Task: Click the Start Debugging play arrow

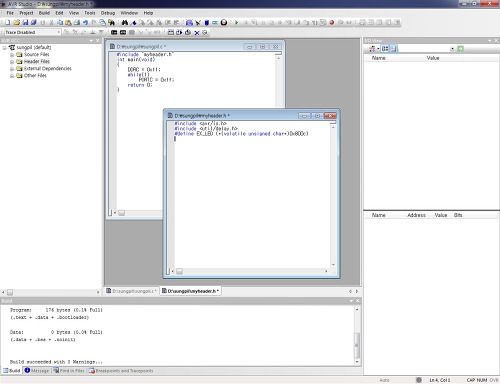Action: [237, 23]
